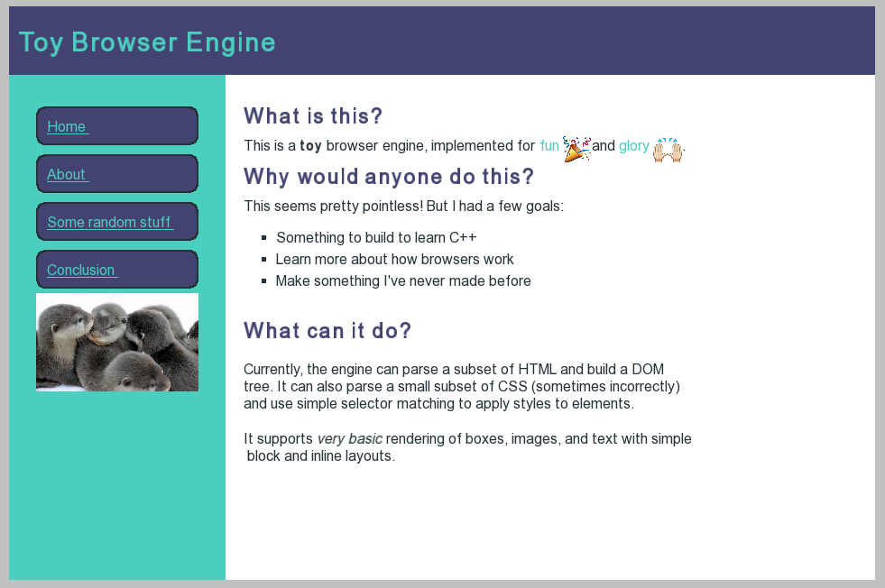The image size is (885, 588).
Task: Click the party popper emoji
Action: [576, 149]
